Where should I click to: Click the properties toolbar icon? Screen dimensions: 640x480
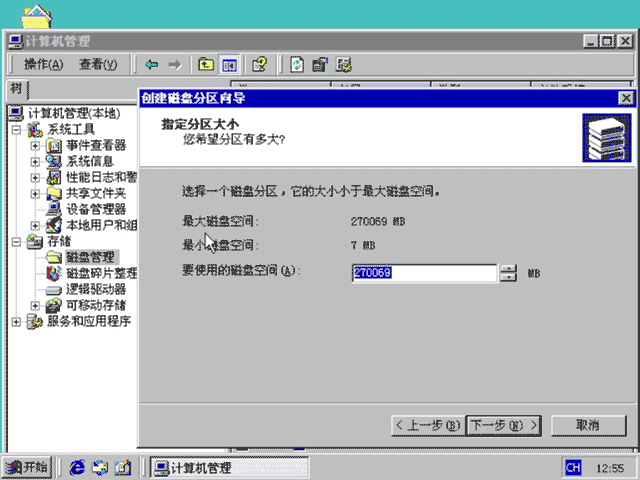point(320,64)
